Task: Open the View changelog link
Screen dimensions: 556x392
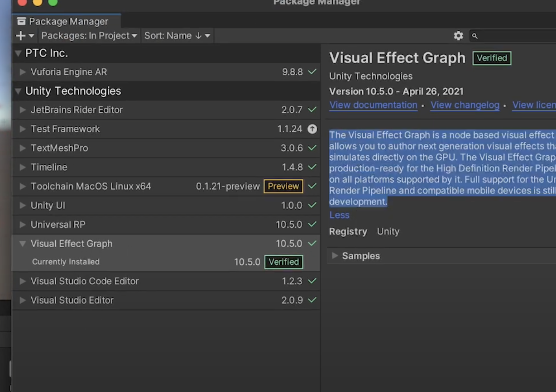Action: point(465,105)
